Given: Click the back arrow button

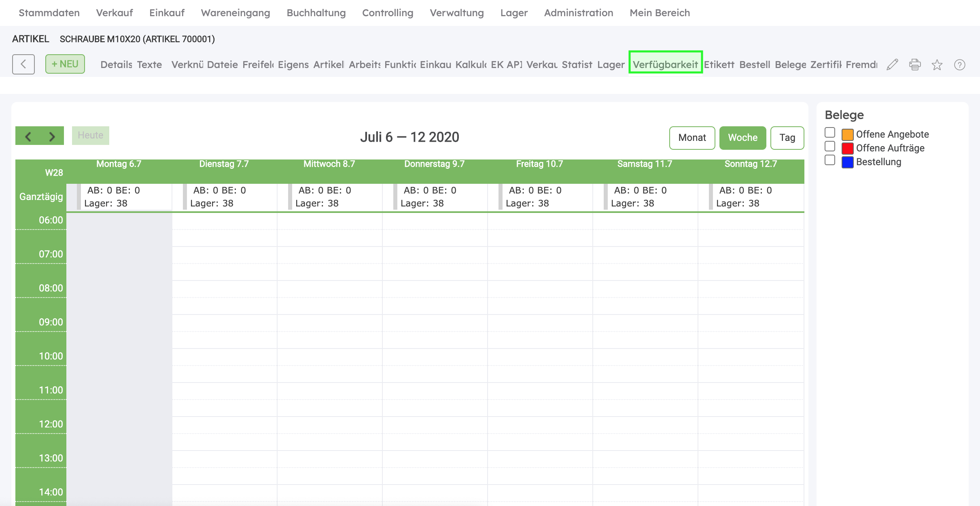Looking at the screenshot, I should [23, 64].
